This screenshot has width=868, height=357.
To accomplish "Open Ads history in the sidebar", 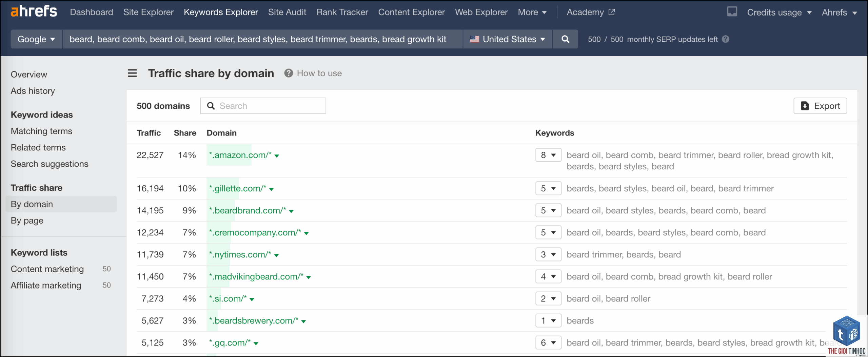I will pos(33,91).
